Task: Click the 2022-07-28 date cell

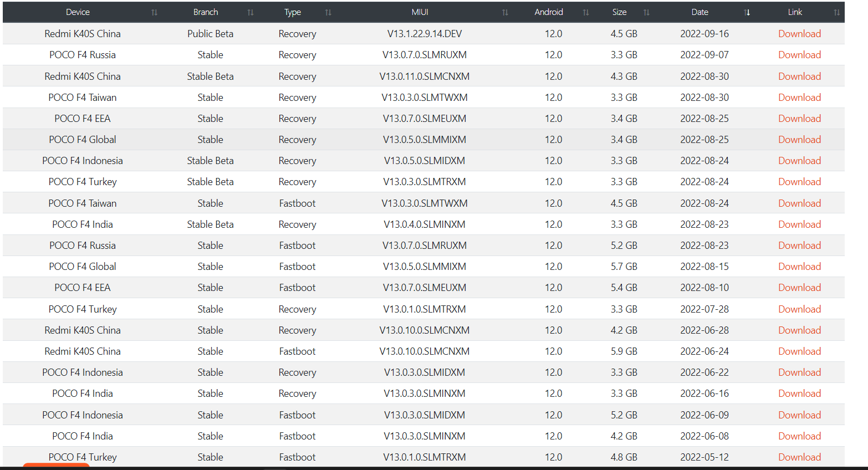Action: point(704,309)
